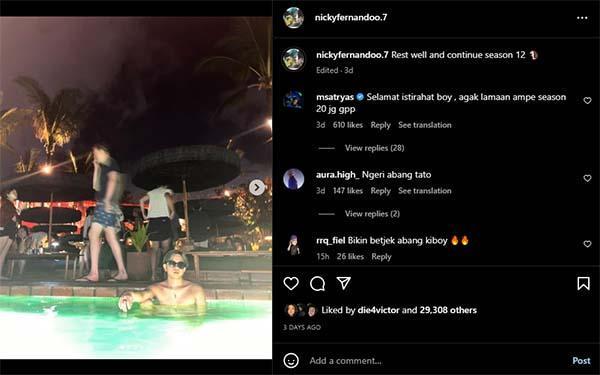600x375 pixels.
Task: Go to next photo with carousel arrow
Action: [257, 188]
